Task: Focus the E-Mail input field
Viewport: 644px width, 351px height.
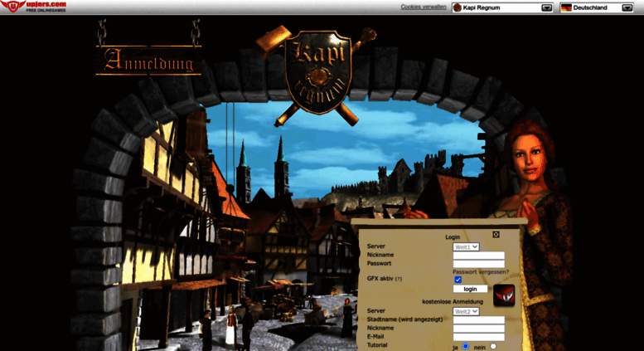Action: [478, 337]
